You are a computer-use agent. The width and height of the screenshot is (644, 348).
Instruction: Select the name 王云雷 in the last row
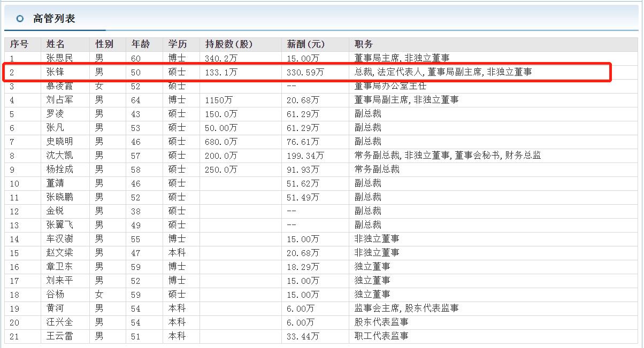[x=60, y=336]
